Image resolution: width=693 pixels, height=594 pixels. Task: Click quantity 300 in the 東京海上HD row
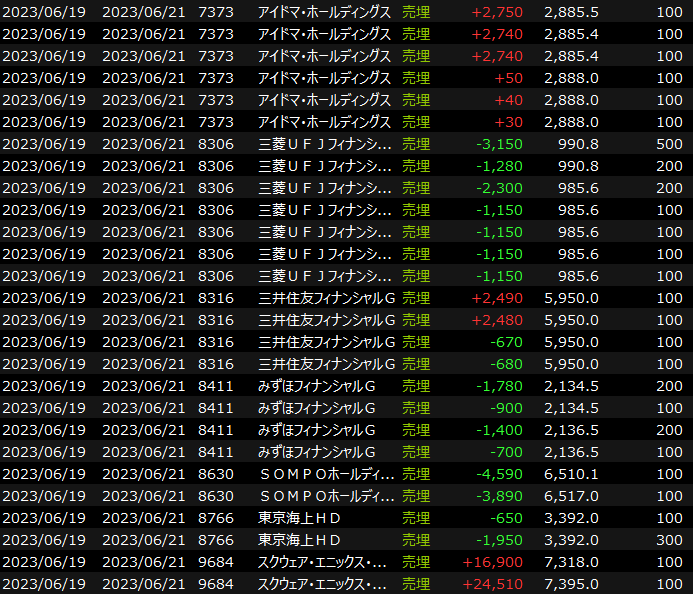(x=669, y=540)
